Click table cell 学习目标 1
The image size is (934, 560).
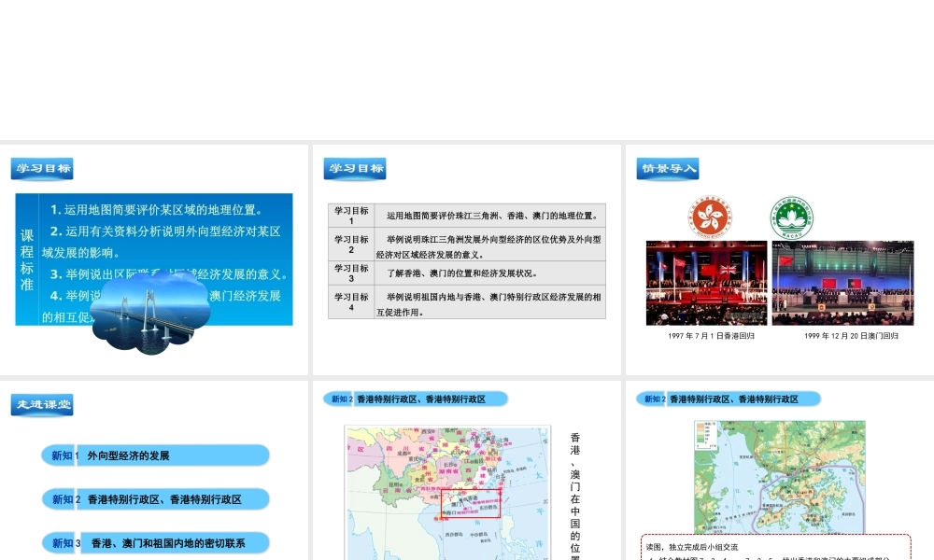[x=351, y=216]
